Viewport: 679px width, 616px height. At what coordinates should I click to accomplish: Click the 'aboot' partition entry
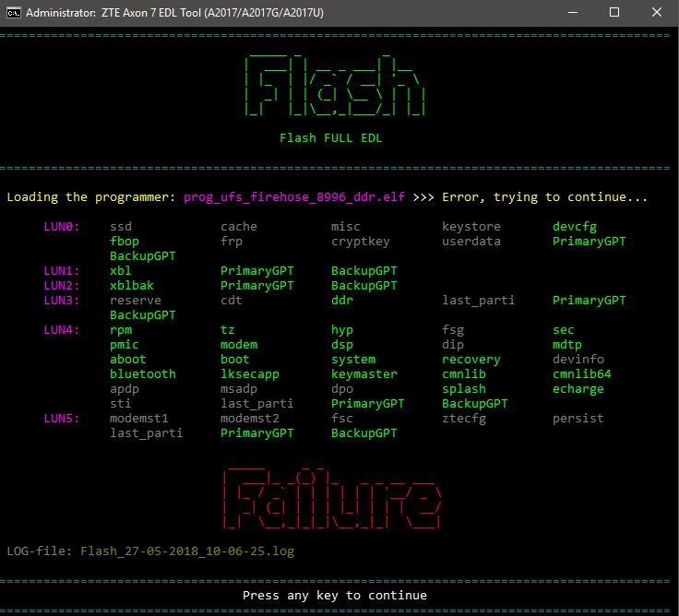coord(127,360)
